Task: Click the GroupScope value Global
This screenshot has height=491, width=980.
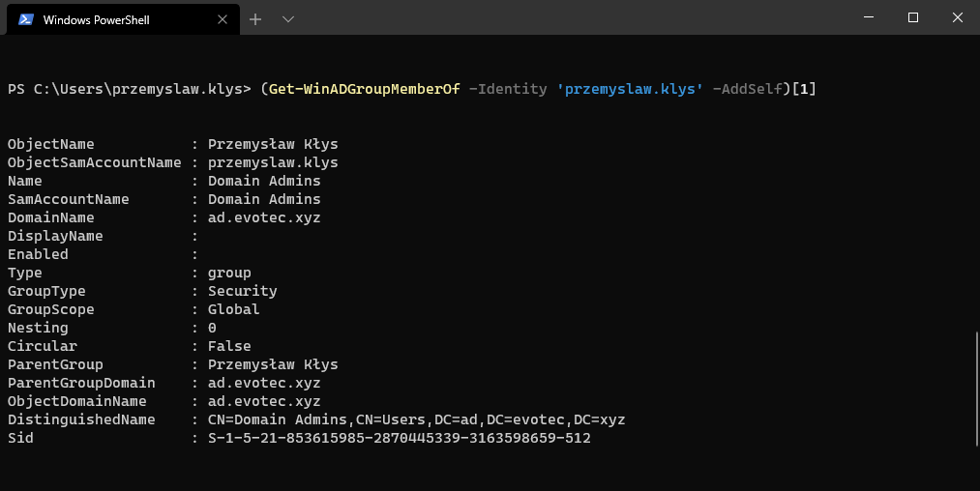Action: pos(233,309)
